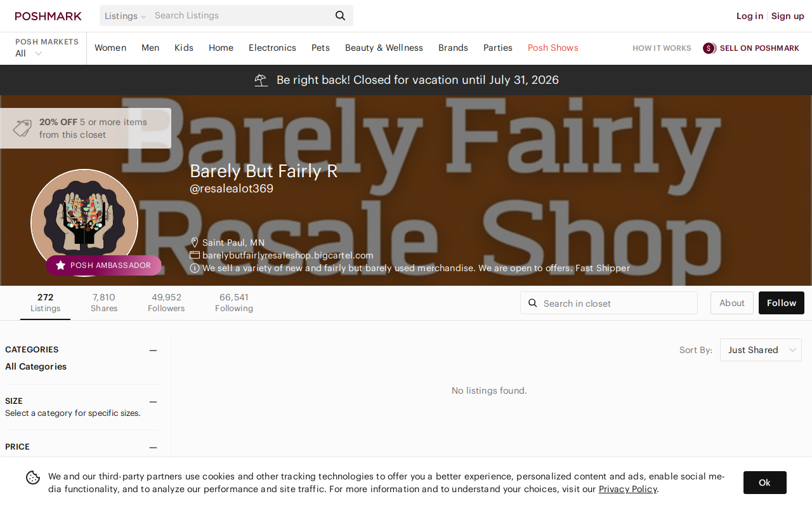This screenshot has width=812, height=508.
Task: Click the Barely But Fairly R closet title
Action: point(264,171)
